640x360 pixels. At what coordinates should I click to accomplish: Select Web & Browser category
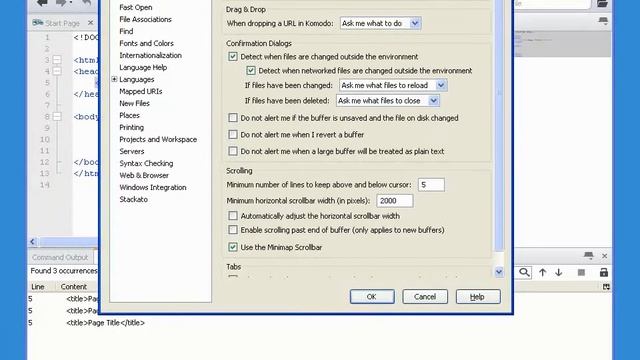click(144, 175)
